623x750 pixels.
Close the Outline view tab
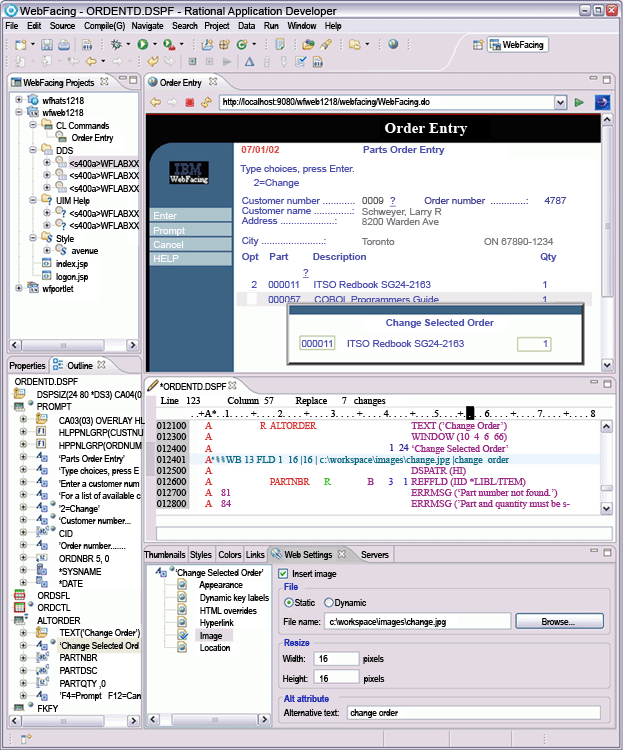[x=101, y=364]
